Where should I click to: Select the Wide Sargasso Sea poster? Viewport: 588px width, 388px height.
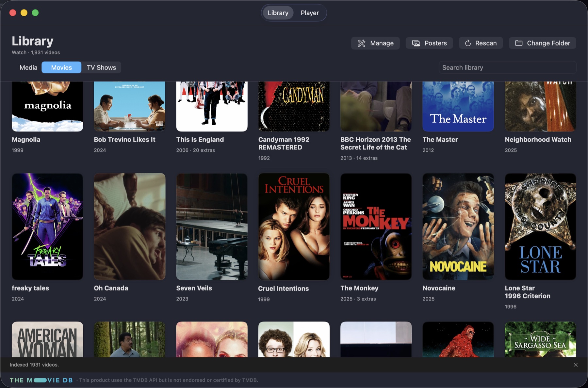[541, 339]
